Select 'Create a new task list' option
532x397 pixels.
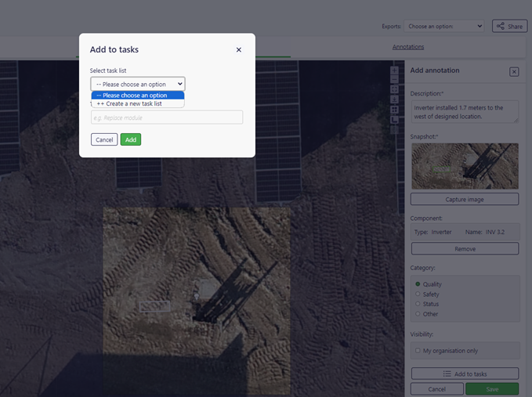tap(138, 103)
